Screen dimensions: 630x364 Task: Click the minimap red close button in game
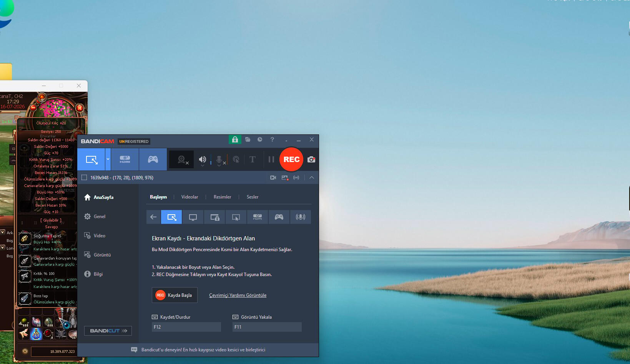click(x=80, y=108)
